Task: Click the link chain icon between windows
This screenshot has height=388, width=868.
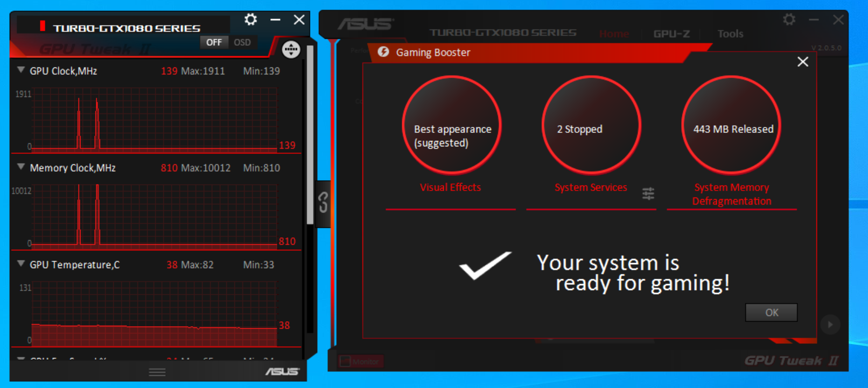Action: (323, 202)
